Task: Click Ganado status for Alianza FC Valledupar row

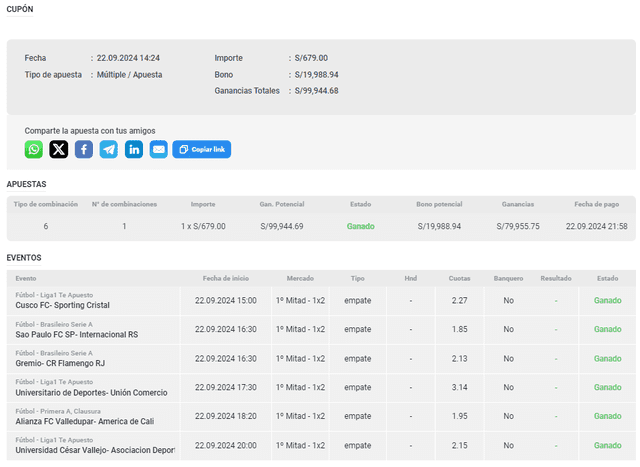Action: tap(607, 416)
